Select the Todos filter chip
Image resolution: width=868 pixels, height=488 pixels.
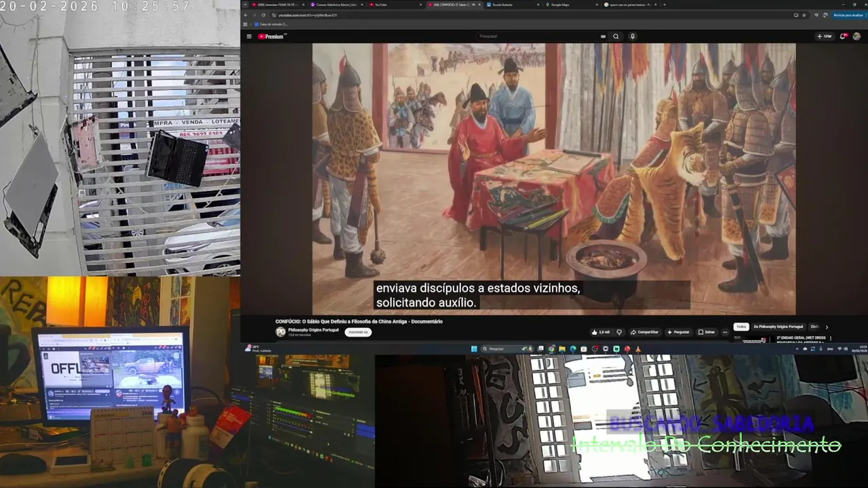point(741,327)
